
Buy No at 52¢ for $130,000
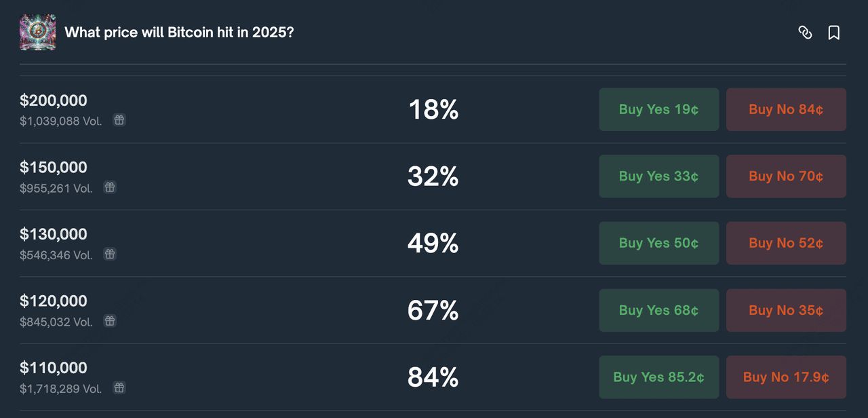point(786,243)
